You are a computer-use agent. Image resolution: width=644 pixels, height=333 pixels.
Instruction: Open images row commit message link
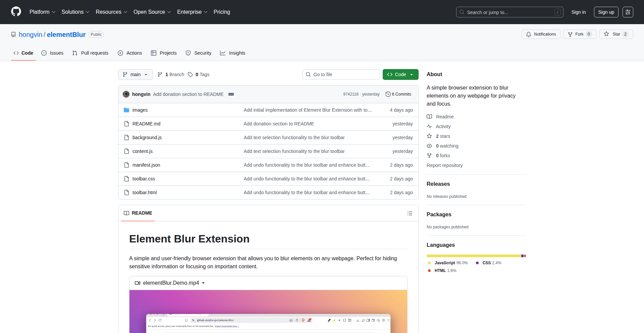click(308, 110)
